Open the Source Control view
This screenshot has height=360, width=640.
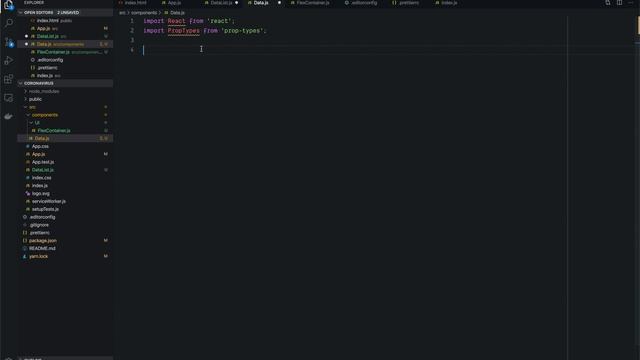click(x=9, y=42)
